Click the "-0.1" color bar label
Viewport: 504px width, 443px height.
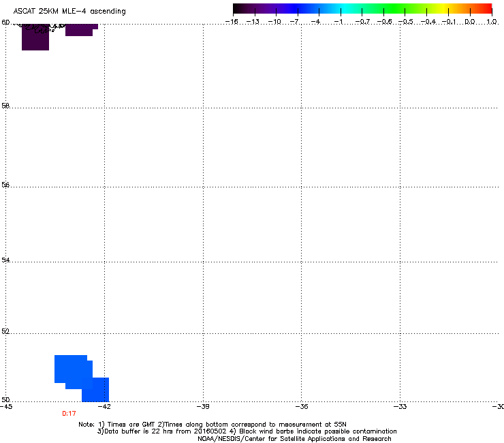pos(449,22)
